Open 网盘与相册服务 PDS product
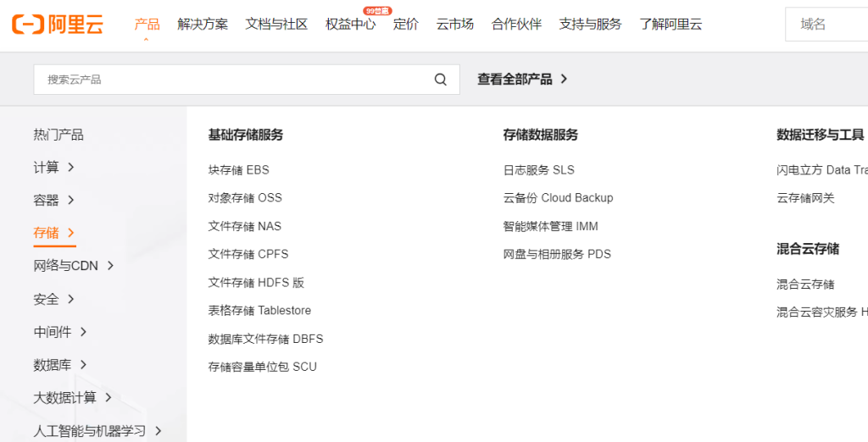The height and width of the screenshot is (442, 868). coord(557,254)
